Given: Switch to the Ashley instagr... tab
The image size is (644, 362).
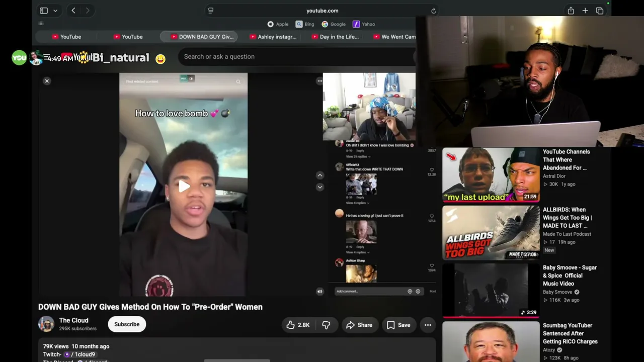Looking at the screenshot, I should [273, 37].
